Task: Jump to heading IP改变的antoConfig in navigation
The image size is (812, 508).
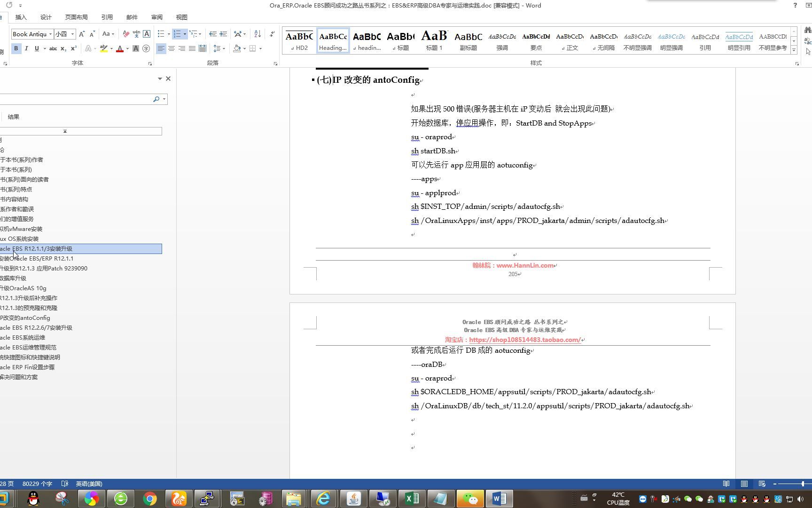Action: pyautogui.click(x=25, y=317)
